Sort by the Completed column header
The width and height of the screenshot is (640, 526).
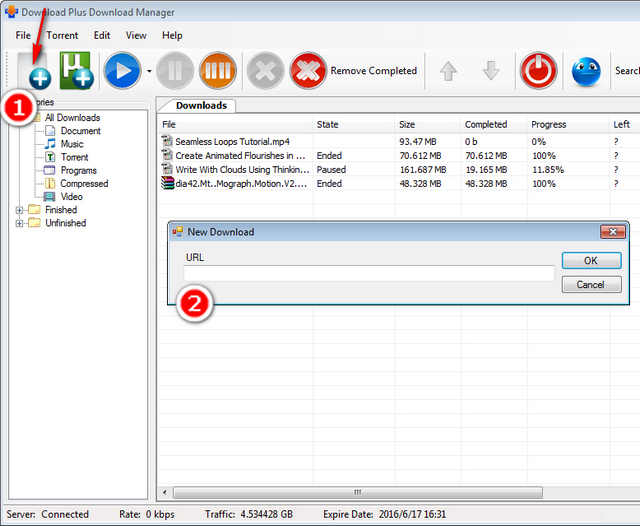tap(494, 124)
